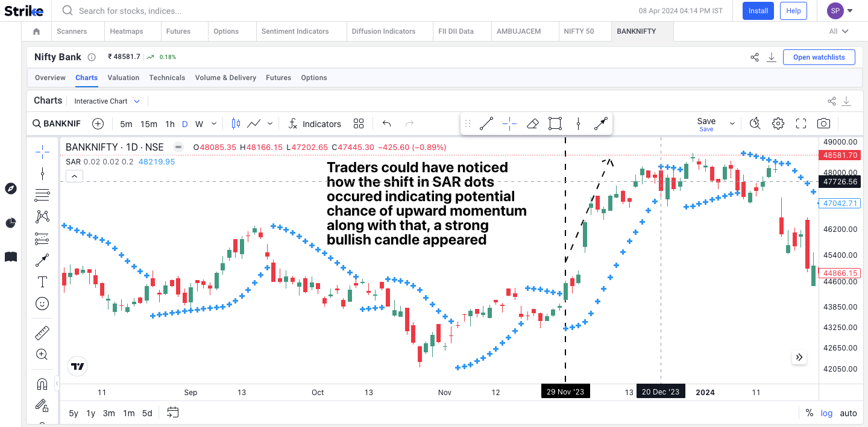
Task: Click the Help button
Action: click(x=793, y=11)
